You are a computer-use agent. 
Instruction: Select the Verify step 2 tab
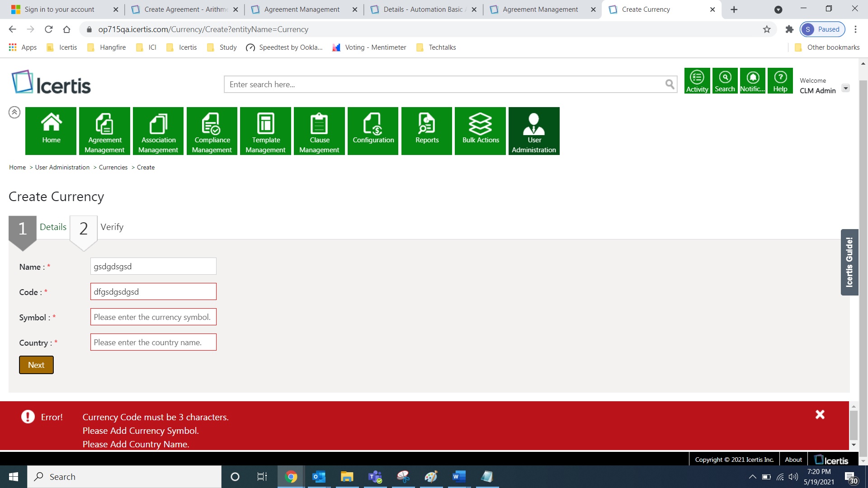pos(97,228)
